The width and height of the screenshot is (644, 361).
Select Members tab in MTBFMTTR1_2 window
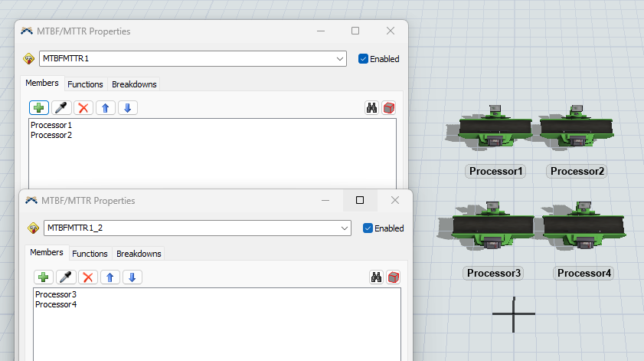tap(47, 252)
